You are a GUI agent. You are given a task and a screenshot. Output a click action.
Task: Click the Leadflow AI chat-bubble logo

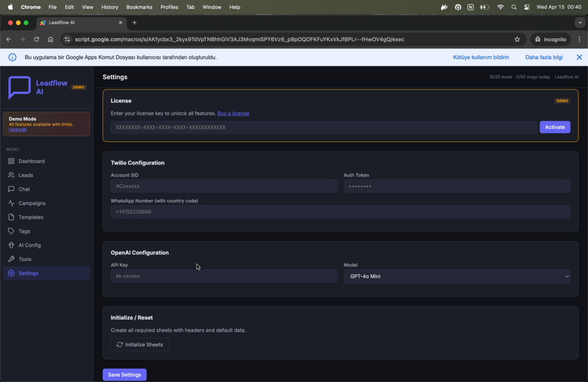pyautogui.click(x=19, y=87)
